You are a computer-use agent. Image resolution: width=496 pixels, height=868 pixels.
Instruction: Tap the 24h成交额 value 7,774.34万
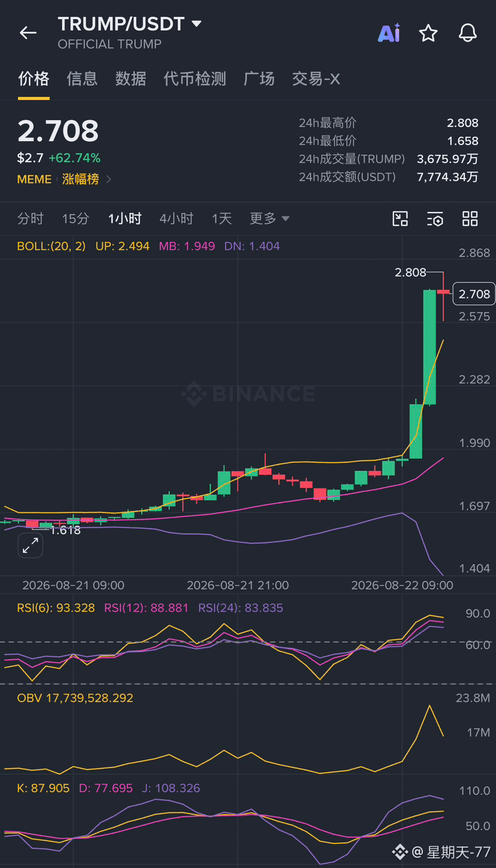447,177
